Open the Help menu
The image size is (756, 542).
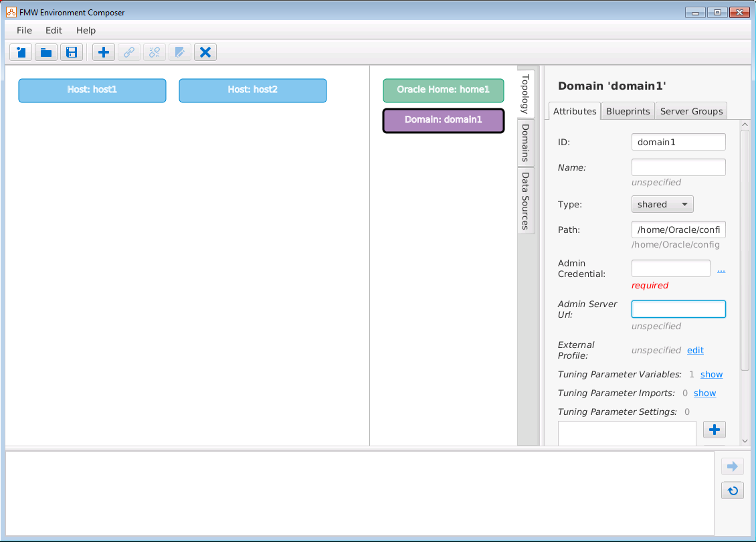(x=86, y=30)
